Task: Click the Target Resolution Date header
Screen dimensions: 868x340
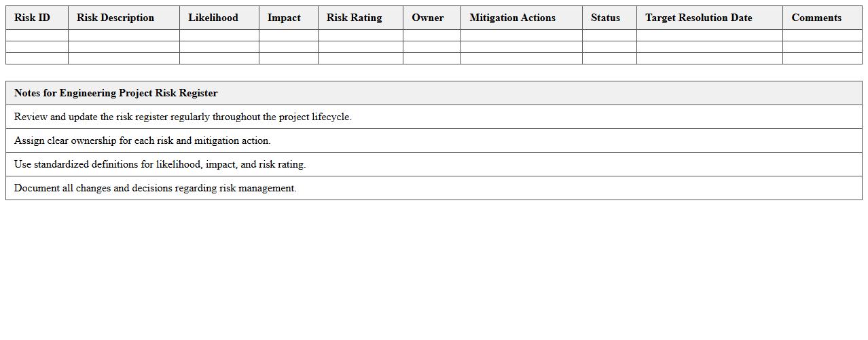Action: [699, 18]
